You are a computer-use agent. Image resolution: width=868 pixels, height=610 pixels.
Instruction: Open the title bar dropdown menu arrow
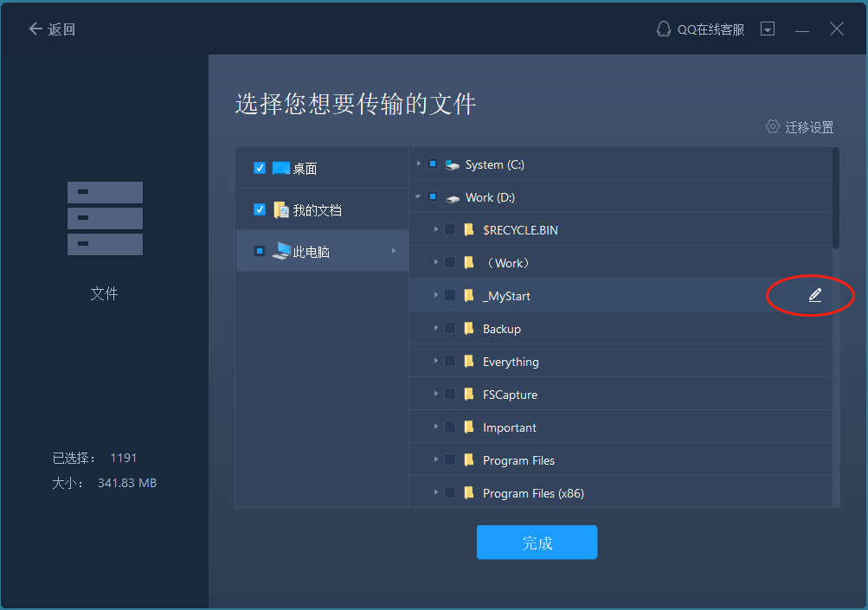[768, 29]
